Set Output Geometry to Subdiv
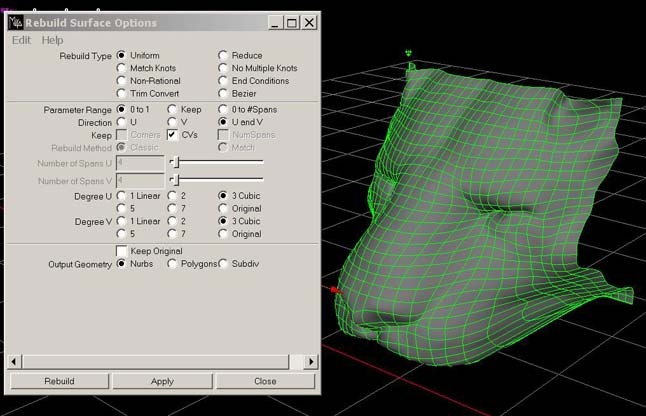Viewport: 646px width, 416px height. pos(223,263)
